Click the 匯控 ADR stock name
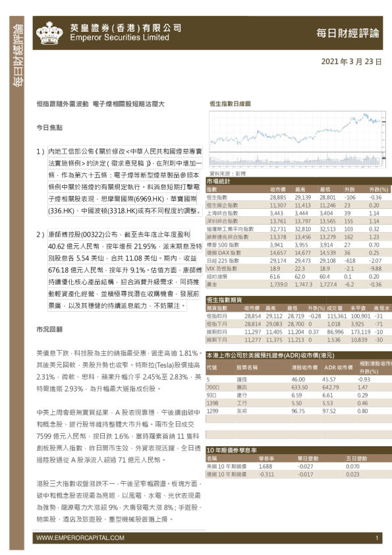The width and height of the screenshot is (392, 555). click(x=242, y=380)
